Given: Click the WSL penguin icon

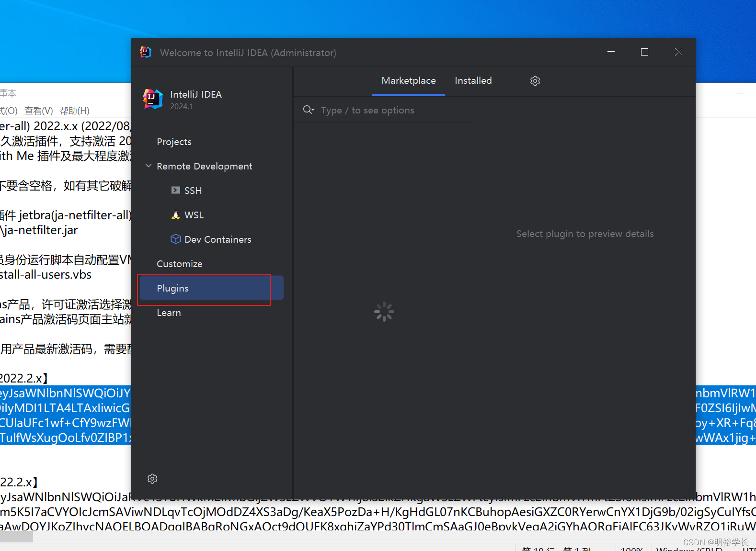Looking at the screenshot, I should point(176,215).
